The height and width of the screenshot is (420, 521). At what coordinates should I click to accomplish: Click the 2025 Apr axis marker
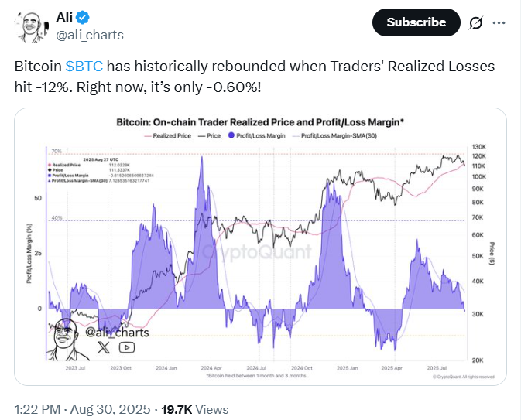[x=392, y=368]
